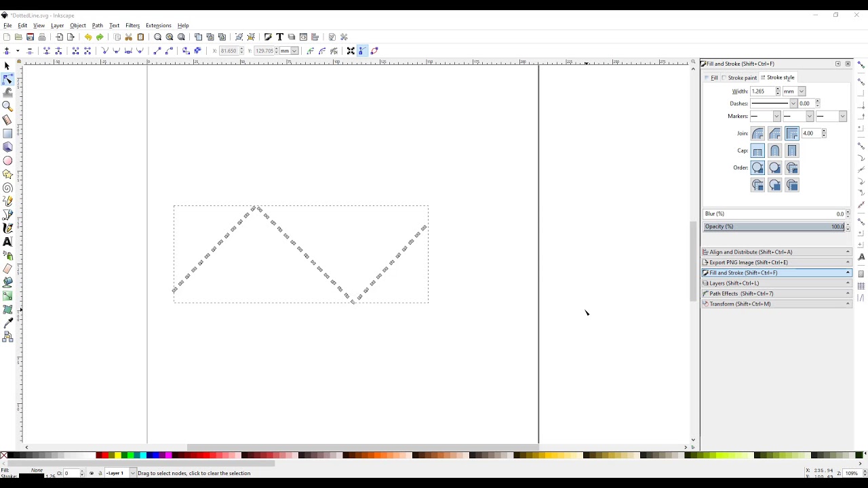Viewport: 868px width, 488px height.
Task: Click the stroke Width input field
Action: (762, 91)
